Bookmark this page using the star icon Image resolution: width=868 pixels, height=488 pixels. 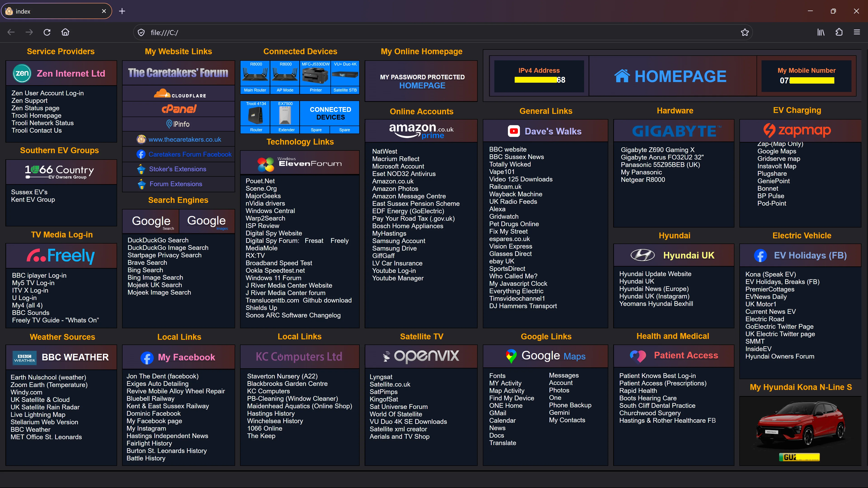click(745, 32)
